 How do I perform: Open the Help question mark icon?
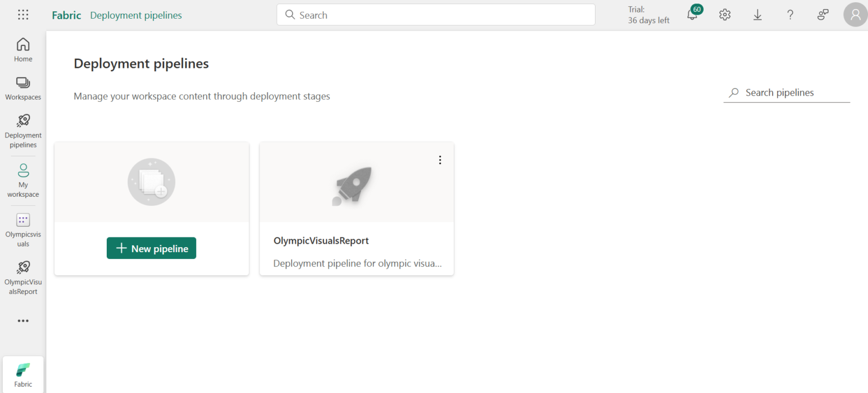791,15
